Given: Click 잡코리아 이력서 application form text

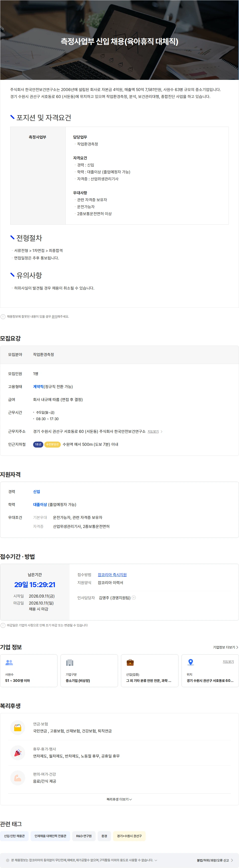Looking at the screenshot, I should (x=110, y=582).
